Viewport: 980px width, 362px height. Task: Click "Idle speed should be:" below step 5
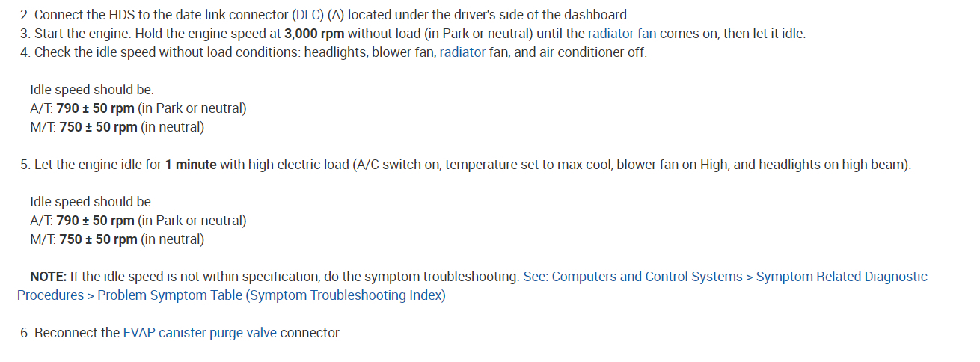[91, 202]
